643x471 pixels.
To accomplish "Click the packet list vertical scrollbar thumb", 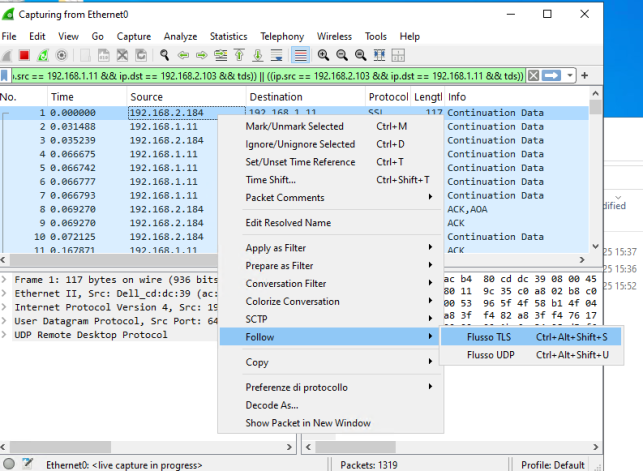I will [x=595, y=107].
